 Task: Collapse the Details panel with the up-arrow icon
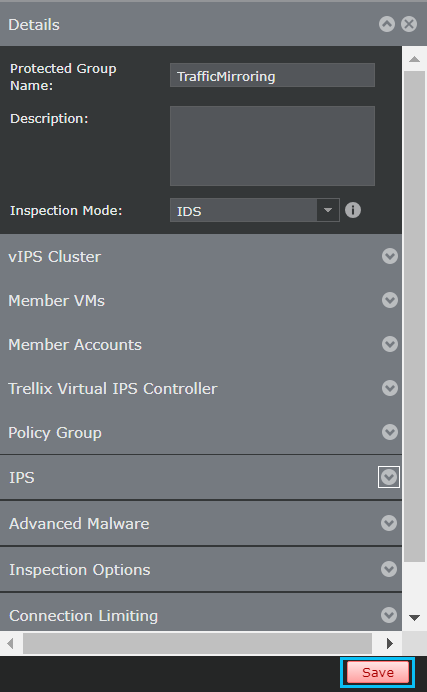pos(387,24)
